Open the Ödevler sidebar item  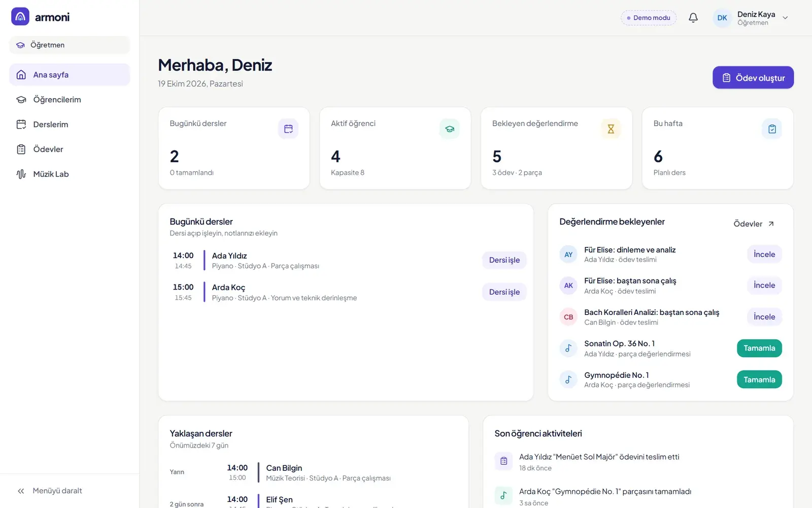[70, 149]
